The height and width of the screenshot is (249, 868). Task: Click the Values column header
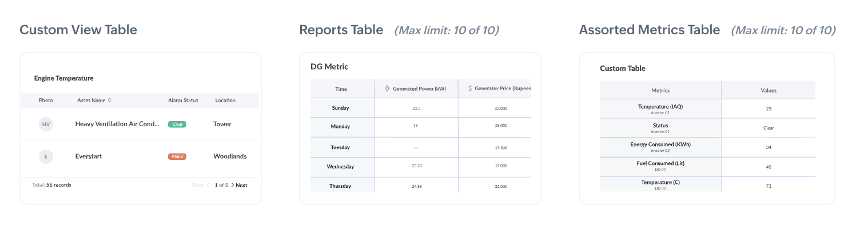click(x=768, y=90)
